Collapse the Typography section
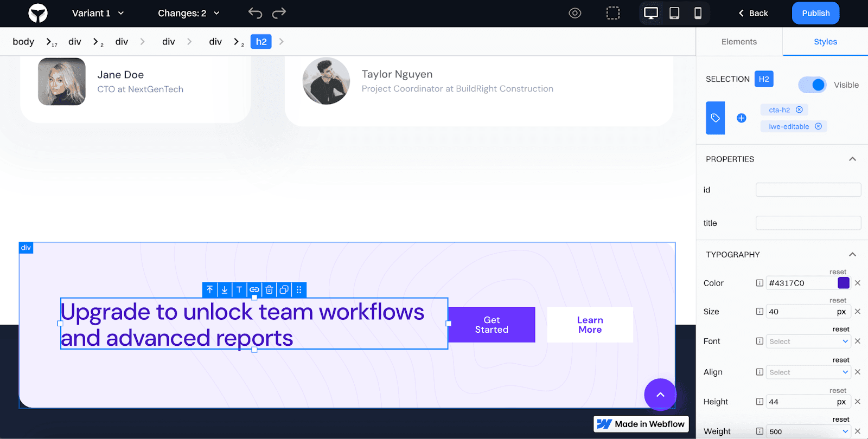This screenshot has width=868, height=439. [852, 255]
